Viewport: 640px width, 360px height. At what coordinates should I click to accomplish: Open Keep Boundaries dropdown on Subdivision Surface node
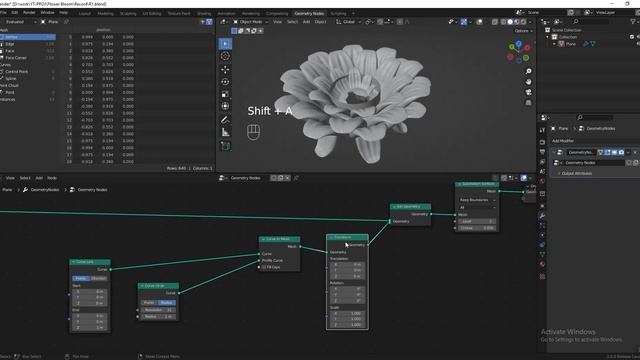[477, 200]
